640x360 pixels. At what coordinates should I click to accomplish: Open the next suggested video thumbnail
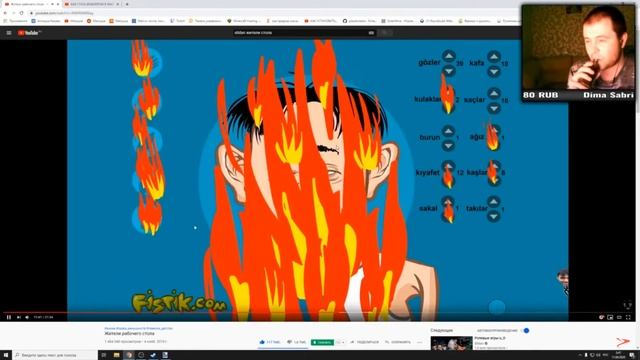451,343
